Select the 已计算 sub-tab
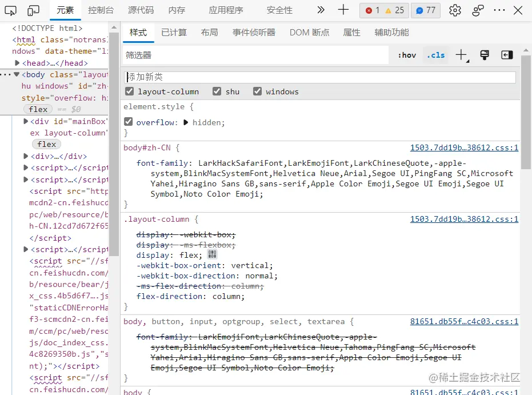Viewport: 532px width, 395px height. pos(174,33)
